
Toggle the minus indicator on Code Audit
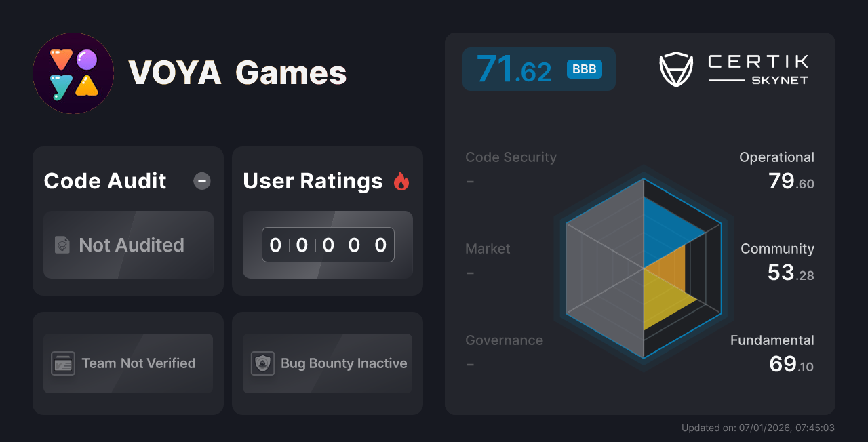click(x=201, y=181)
